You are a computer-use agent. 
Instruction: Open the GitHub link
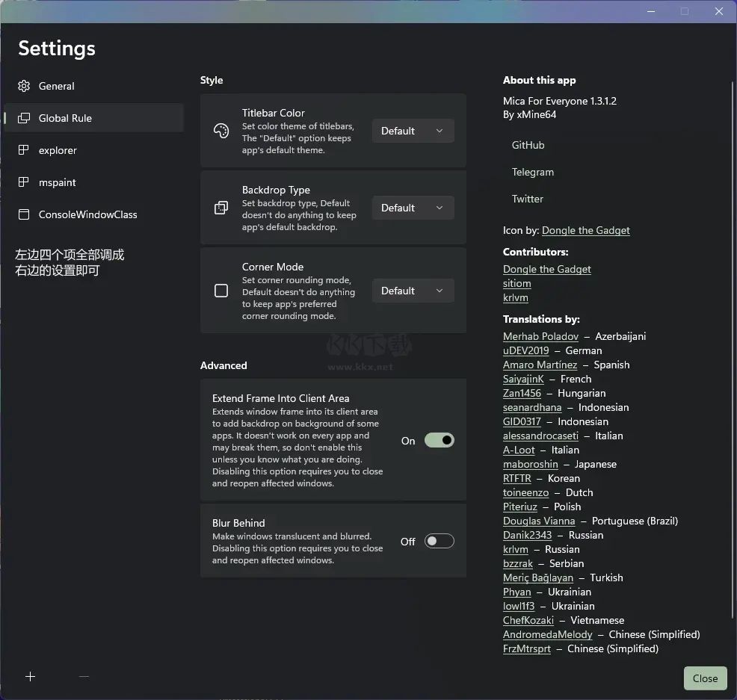point(528,146)
